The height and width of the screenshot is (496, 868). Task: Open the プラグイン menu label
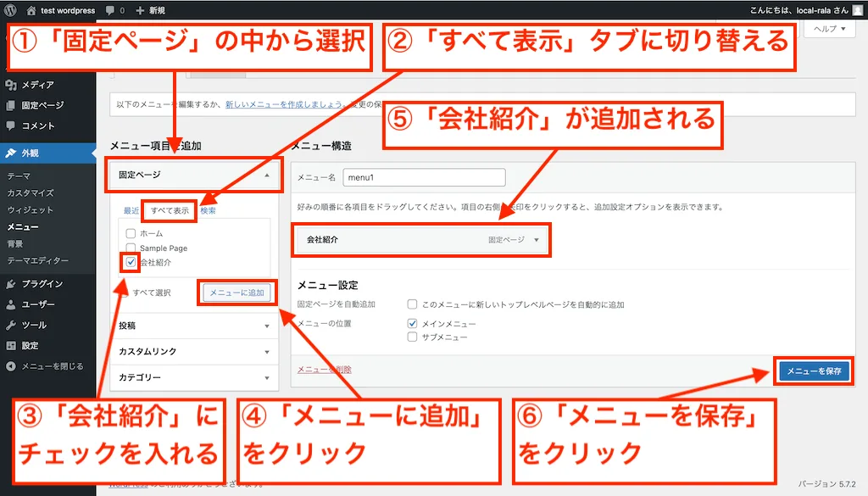42,284
